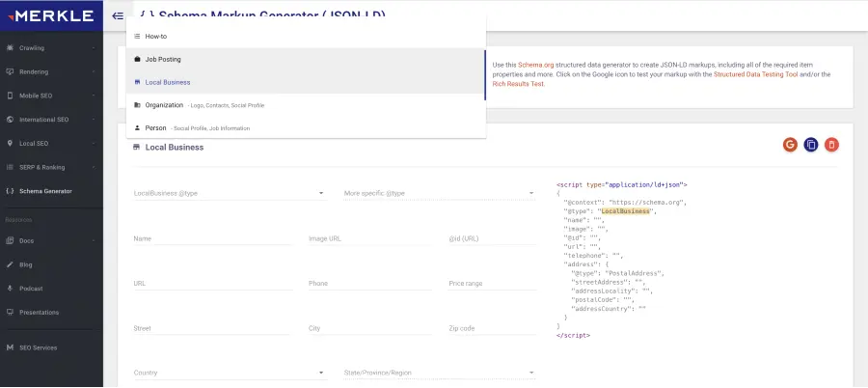
Task: Open the State/Province/Region dropdown
Action: (x=440, y=373)
